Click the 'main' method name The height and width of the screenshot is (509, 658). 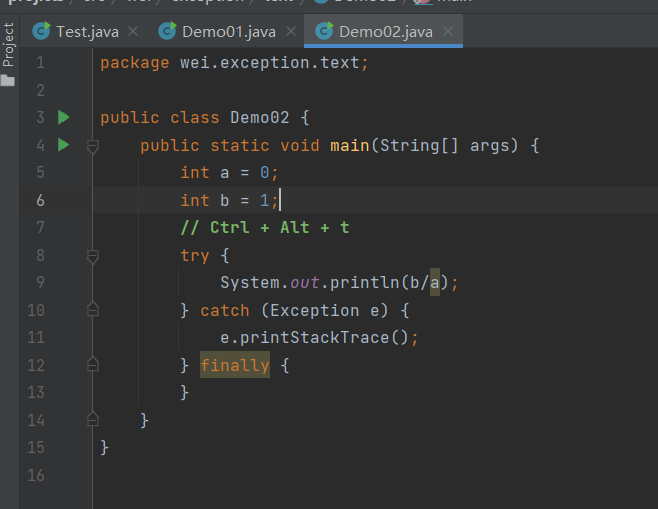coord(350,146)
